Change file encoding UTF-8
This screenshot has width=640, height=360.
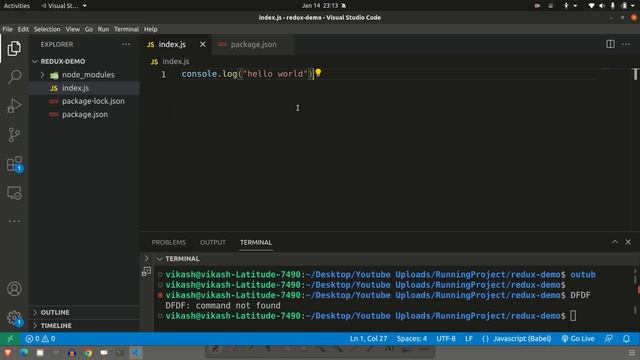(x=446, y=338)
